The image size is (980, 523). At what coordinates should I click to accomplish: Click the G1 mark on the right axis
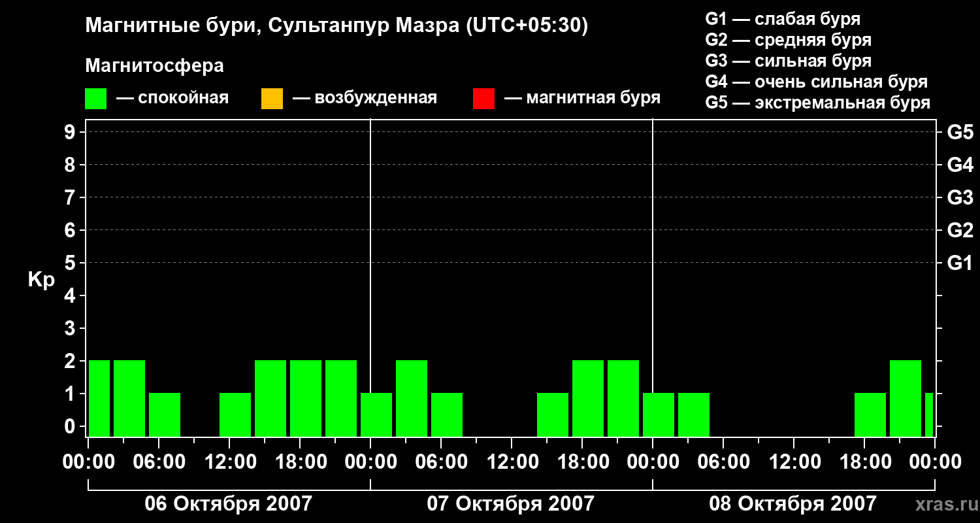click(960, 263)
